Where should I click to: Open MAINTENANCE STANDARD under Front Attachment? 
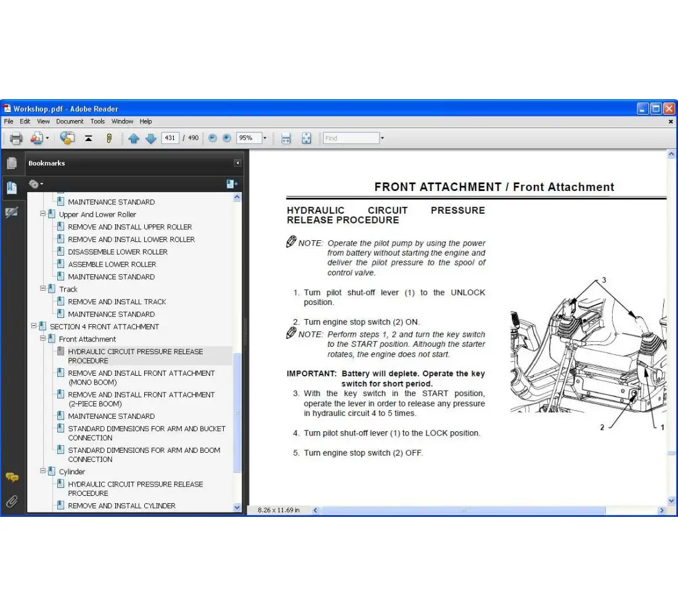pyautogui.click(x=111, y=416)
